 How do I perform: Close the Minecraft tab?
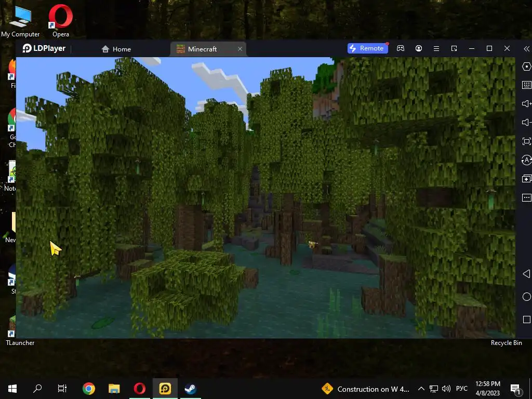(240, 49)
